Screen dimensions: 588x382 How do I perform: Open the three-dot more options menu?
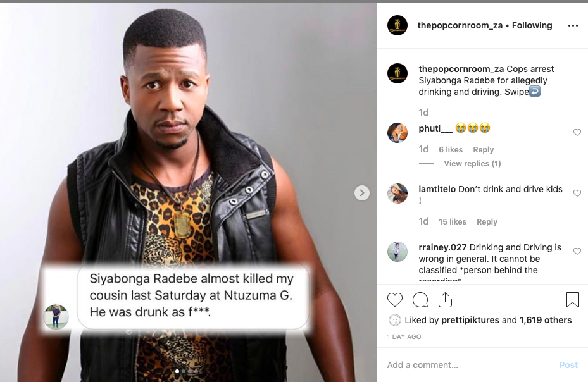(573, 26)
